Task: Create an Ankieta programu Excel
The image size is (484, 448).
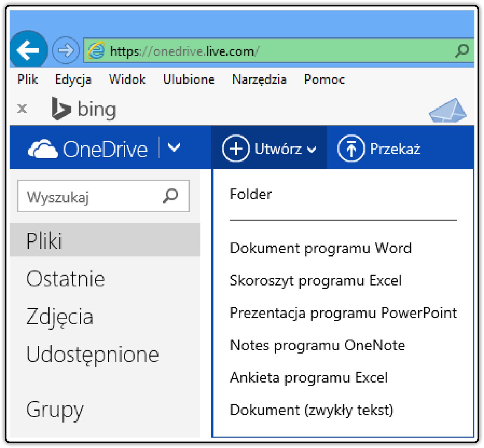Action: 309,378
